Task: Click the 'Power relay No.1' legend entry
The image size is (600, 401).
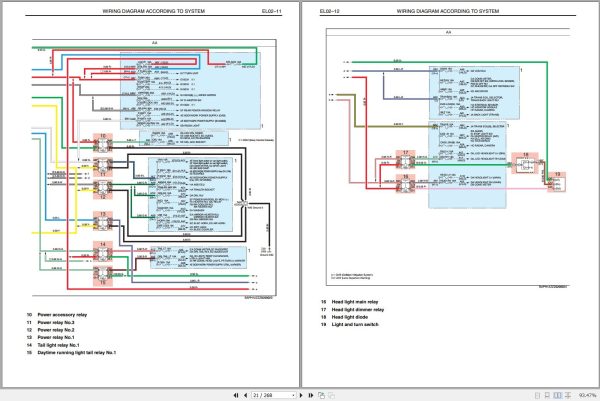Action: tap(56, 337)
